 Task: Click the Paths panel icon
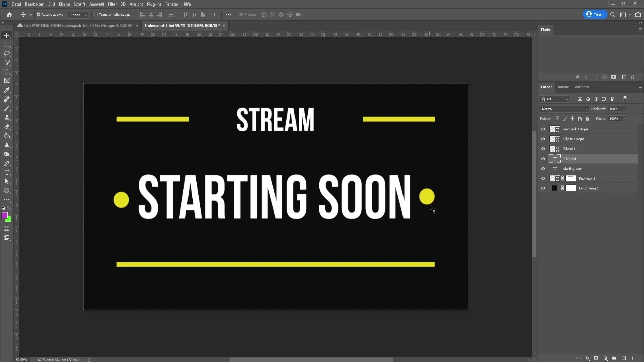click(545, 29)
